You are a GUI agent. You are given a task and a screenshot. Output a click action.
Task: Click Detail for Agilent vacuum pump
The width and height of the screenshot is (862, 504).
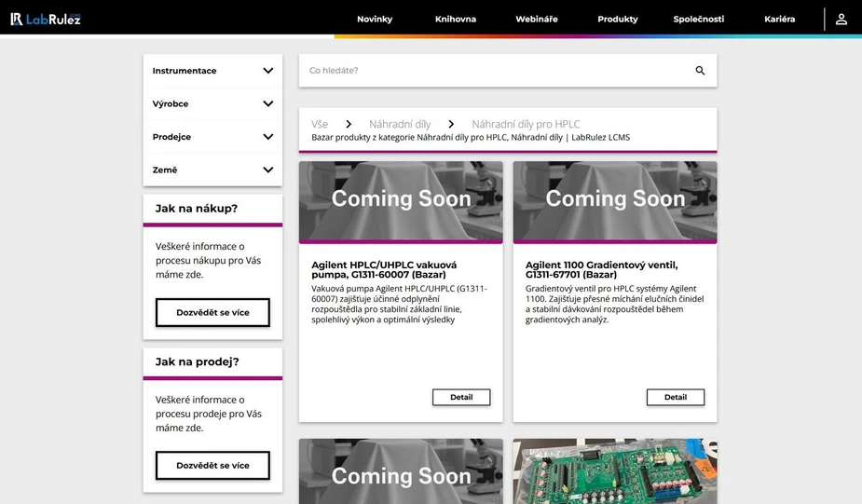point(461,397)
